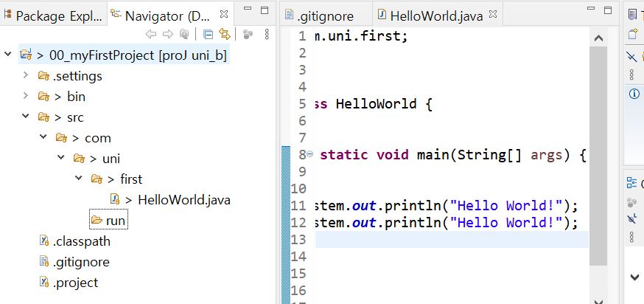
Task: Select the .settings folder label
Action: pyautogui.click(x=77, y=77)
